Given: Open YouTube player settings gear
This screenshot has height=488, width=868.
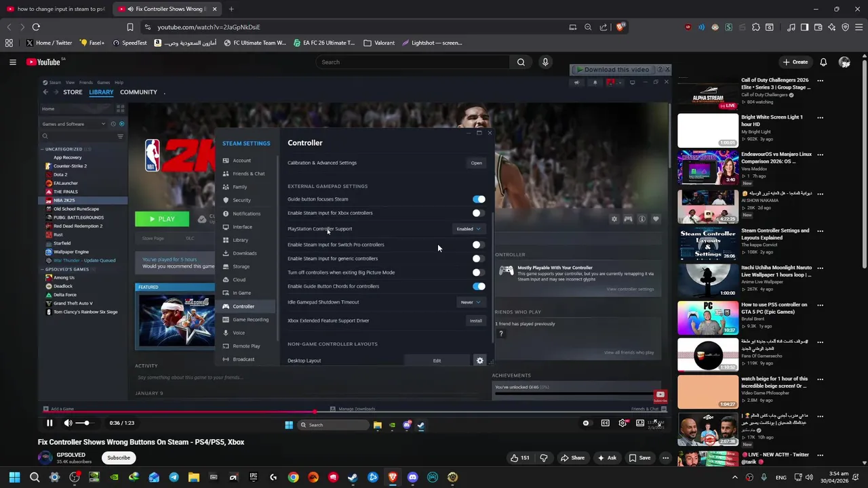Looking at the screenshot, I should pos(623,423).
